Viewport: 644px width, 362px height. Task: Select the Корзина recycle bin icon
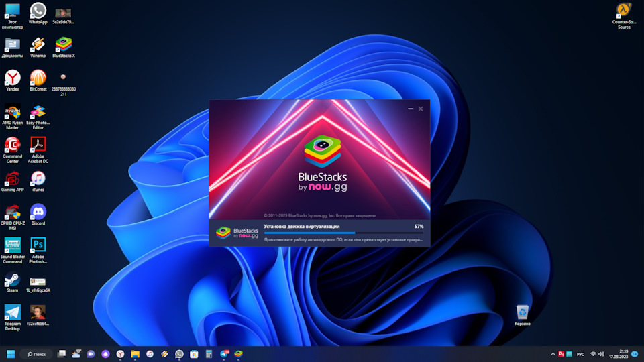click(522, 316)
